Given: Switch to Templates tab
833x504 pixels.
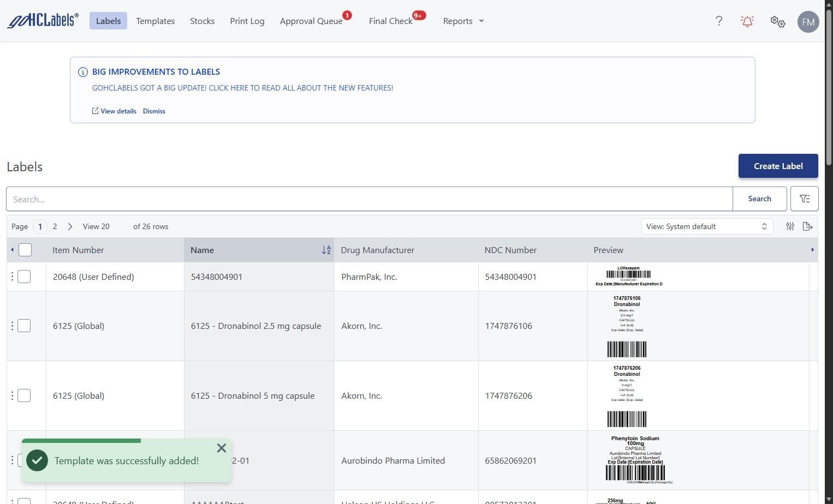Looking at the screenshot, I should tap(156, 21).
